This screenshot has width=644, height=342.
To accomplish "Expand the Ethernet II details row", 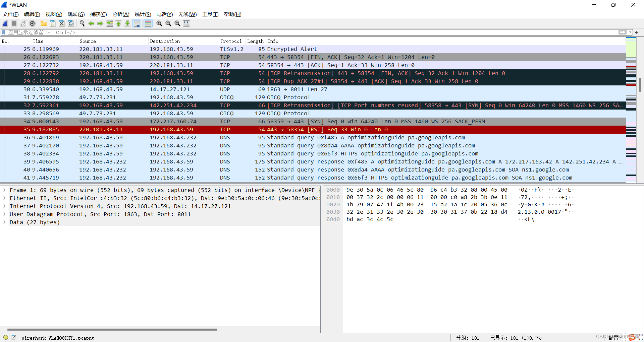I will [x=4, y=198].
